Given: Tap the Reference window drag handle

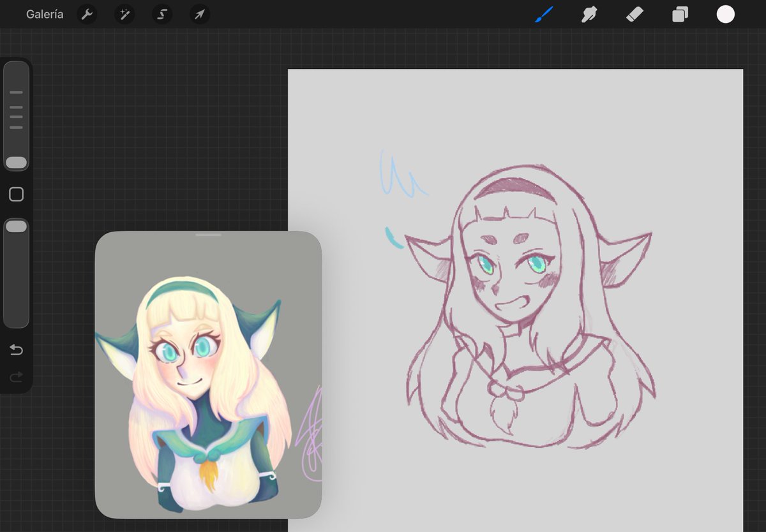Looking at the screenshot, I should (x=208, y=235).
